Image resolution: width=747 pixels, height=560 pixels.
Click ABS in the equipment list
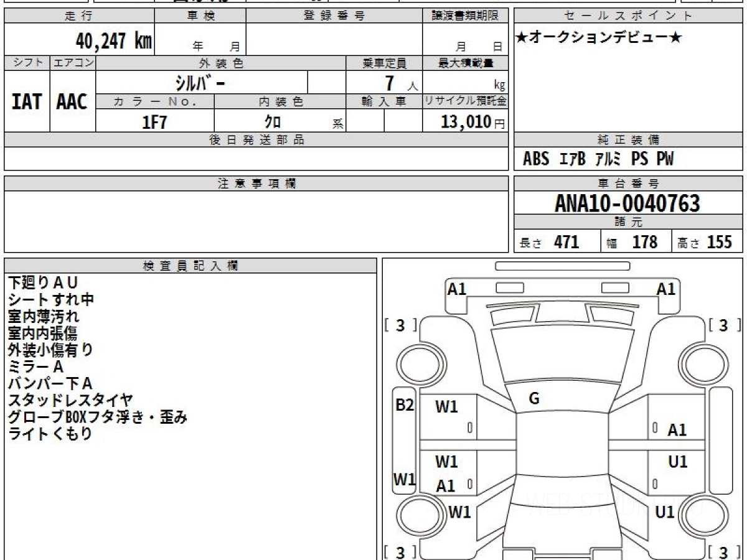(x=536, y=159)
